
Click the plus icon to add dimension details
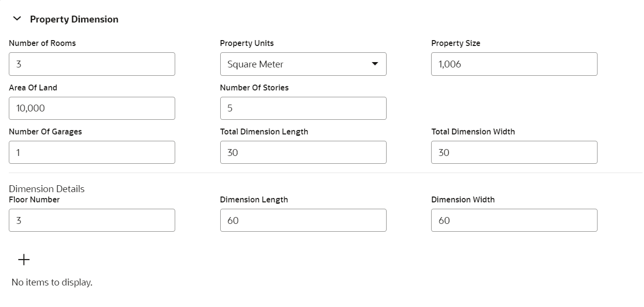23,260
